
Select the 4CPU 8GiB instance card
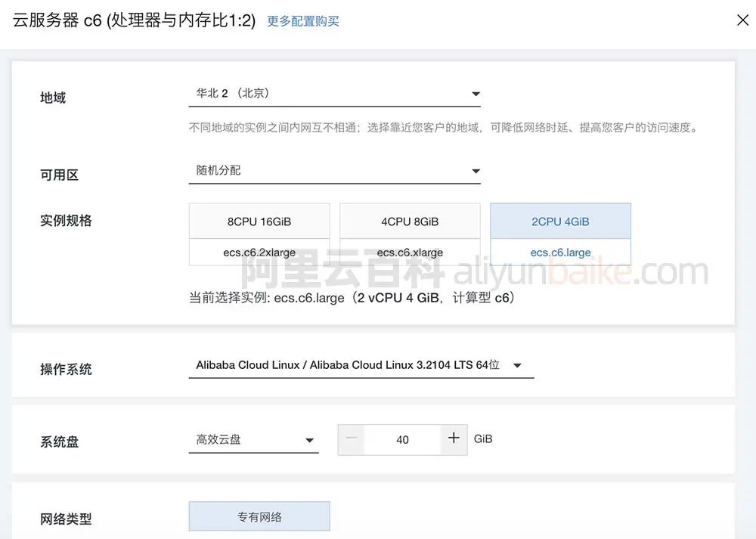410,220
